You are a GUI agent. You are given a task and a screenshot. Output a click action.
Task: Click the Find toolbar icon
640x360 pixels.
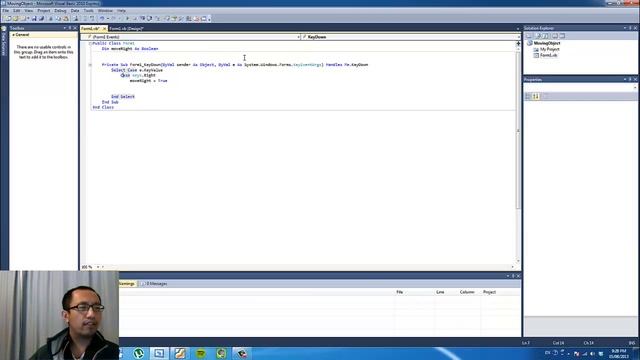click(x=76, y=18)
